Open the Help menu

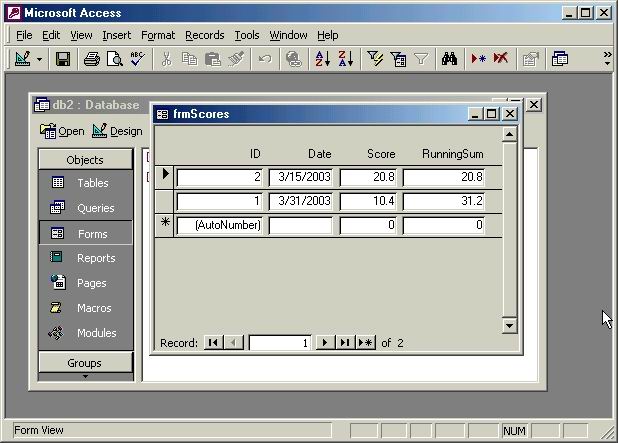click(328, 35)
